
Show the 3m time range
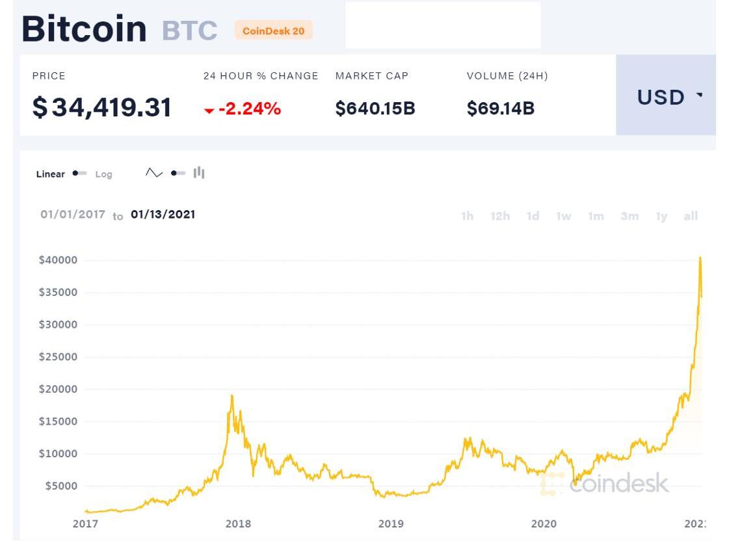[x=629, y=217]
